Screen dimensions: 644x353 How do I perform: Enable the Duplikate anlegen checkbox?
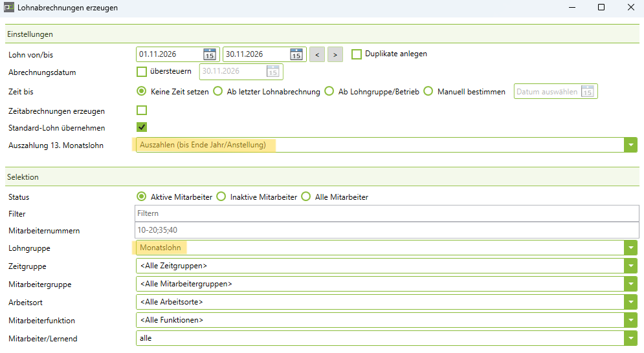click(357, 54)
